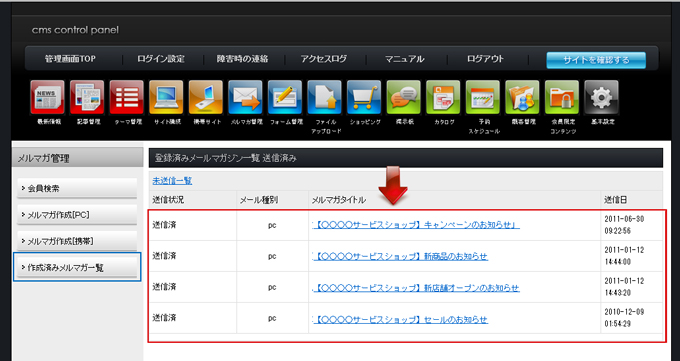Open the mobile site (携帯サイト) icon
The width and height of the screenshot is (680, 361).
click(206, 97)
